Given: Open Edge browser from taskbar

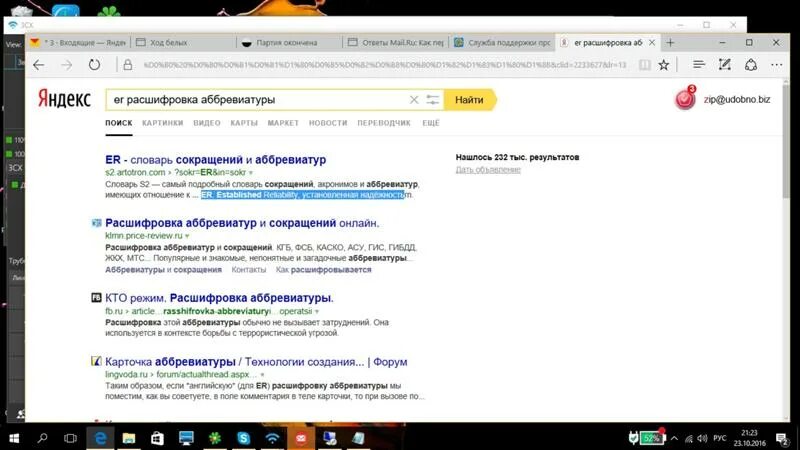Looking at the screenshot, I should 101,438.
